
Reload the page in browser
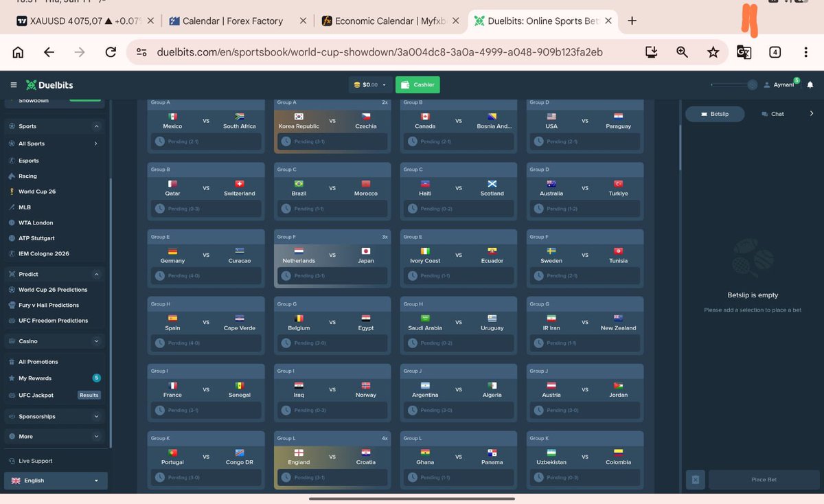[x=111, y=51]
